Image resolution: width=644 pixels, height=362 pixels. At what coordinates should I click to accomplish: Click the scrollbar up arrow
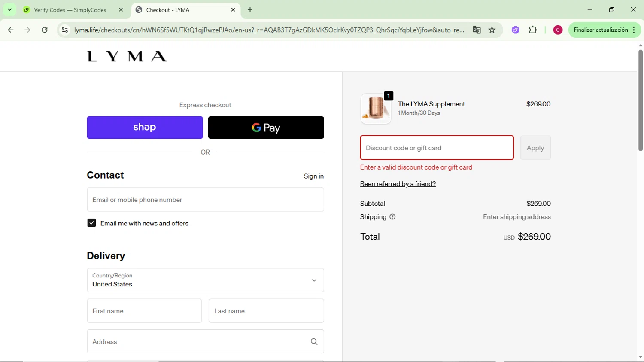coord(641,45)
